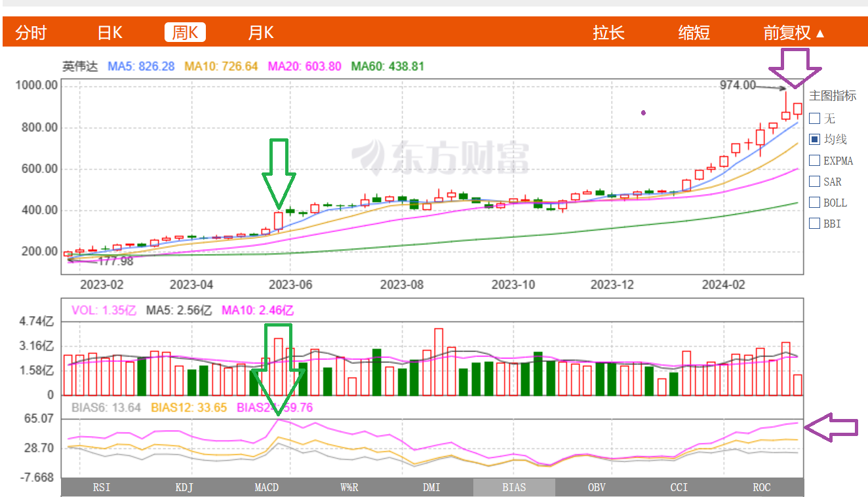This screenshot has height=497, width=868.
Task: Click the MA60: 438.81 legend value
Action: click(388, 66)
